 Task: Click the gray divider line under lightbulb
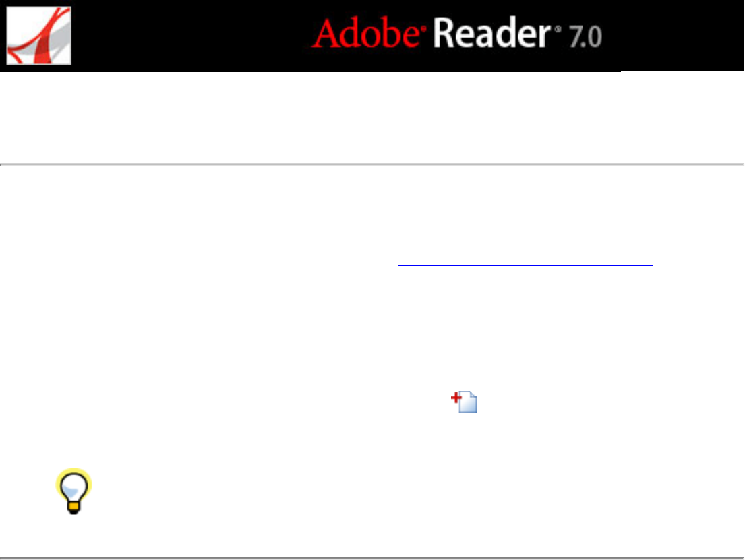(372, 557)
